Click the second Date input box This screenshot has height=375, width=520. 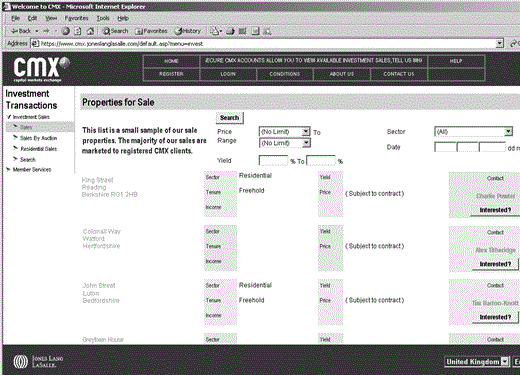point(468,147)
